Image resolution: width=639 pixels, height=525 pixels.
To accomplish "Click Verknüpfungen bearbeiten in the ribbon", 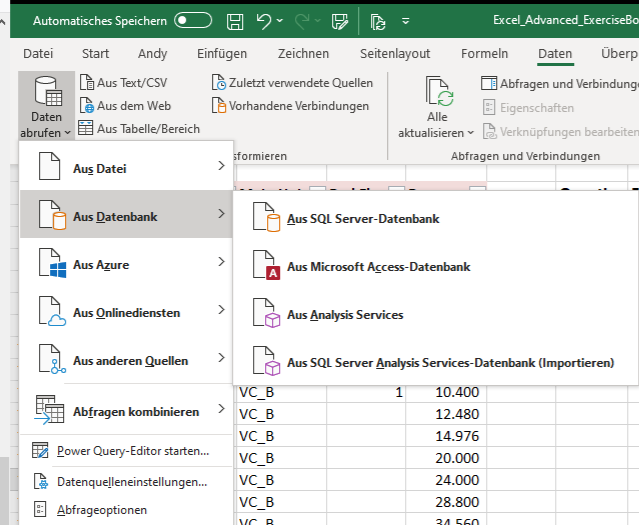I will (561, 132).
